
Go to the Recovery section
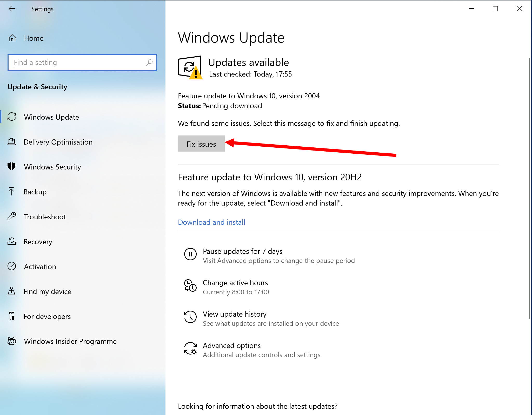(38, 242)
